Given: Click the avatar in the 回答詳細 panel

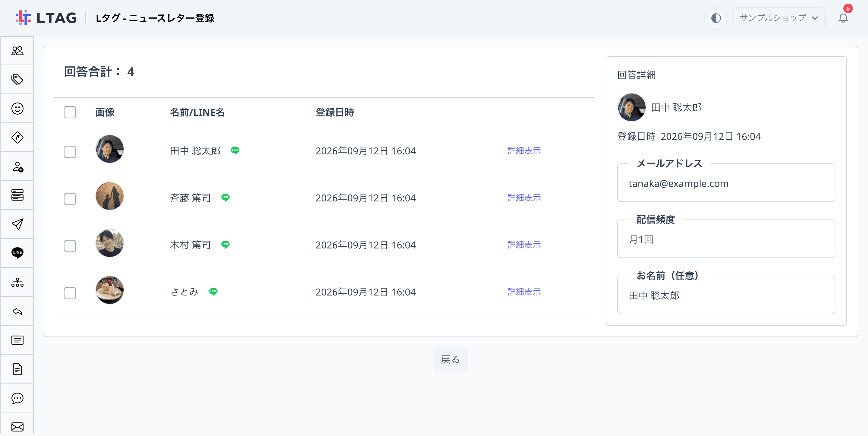Looking at the screenshot, I should [x=631, y=108].
